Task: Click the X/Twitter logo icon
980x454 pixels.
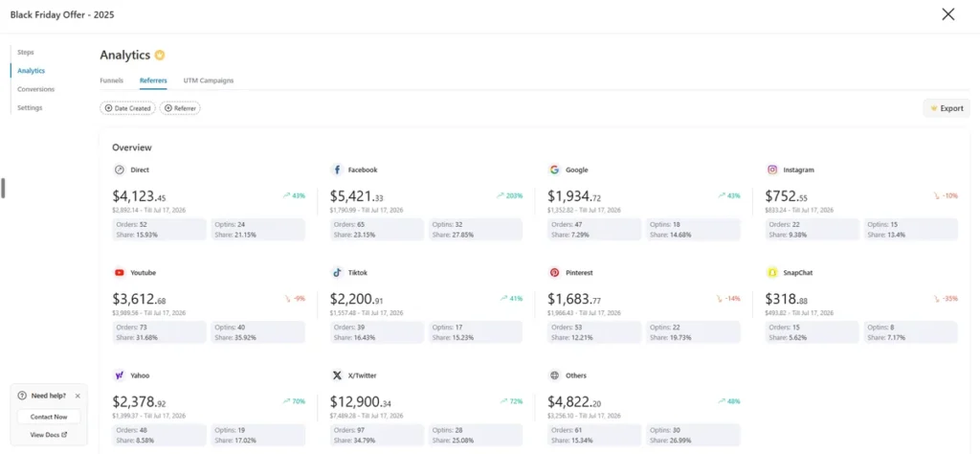Action: click(337, 375)
